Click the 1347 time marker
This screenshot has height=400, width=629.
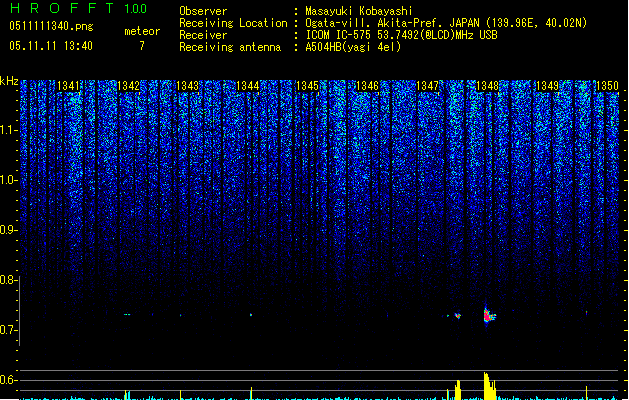(x=428, y=86)
